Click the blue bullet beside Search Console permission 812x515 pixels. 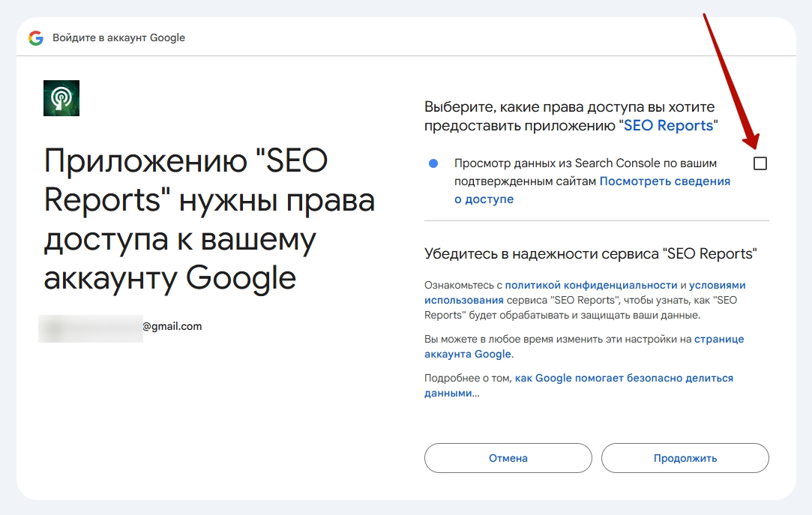433,163
